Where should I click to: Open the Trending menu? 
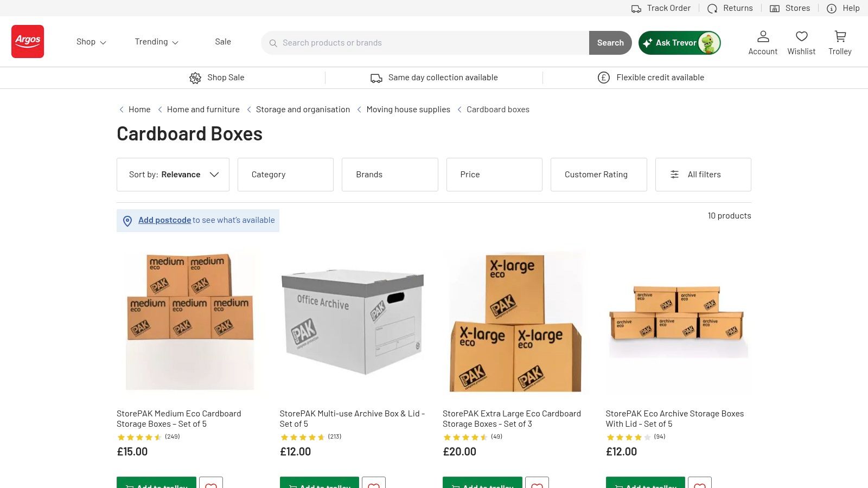pyautogui.click(x=156, y=42)
